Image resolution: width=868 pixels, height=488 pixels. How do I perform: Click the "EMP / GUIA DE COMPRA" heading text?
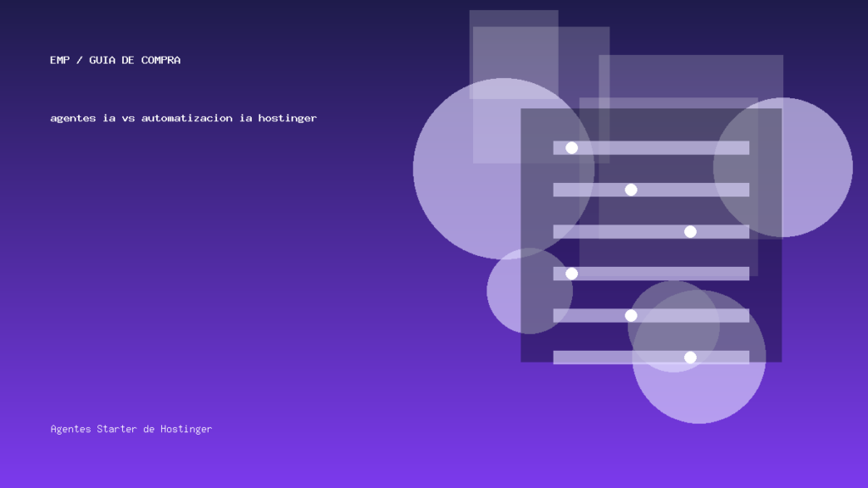(x=115, y=60)
